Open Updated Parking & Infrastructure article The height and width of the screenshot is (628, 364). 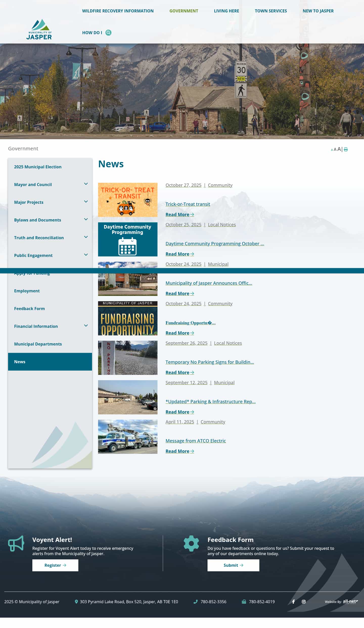coord(211,401)
